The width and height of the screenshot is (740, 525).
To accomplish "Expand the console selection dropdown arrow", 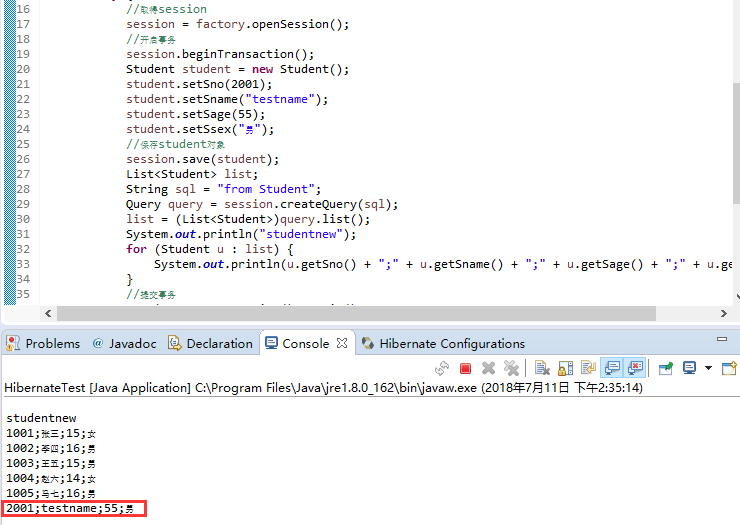I will 708,368.
